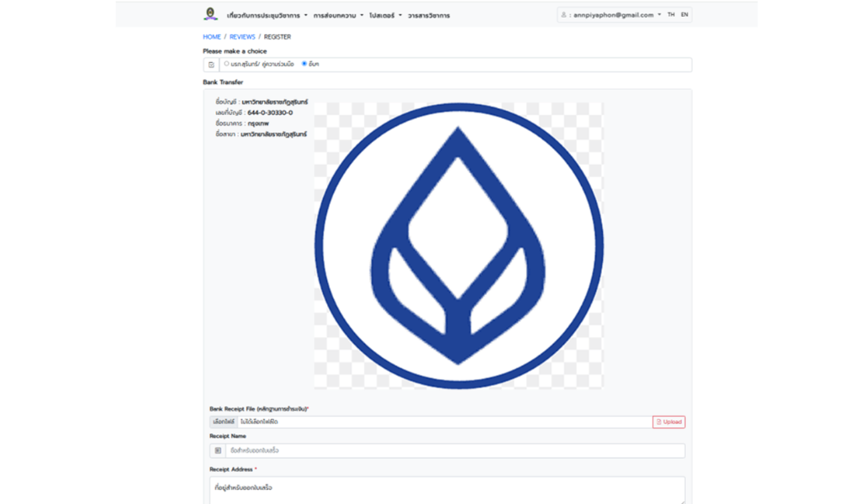
Task: Click the university logo in navbar
Action: pos(210,14)
